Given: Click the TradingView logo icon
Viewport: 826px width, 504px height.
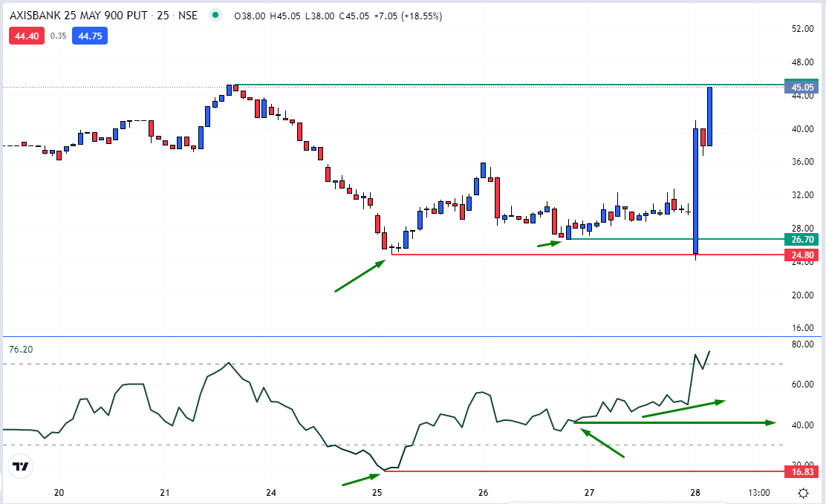Looking at the screenshot, I should (21, 466).
